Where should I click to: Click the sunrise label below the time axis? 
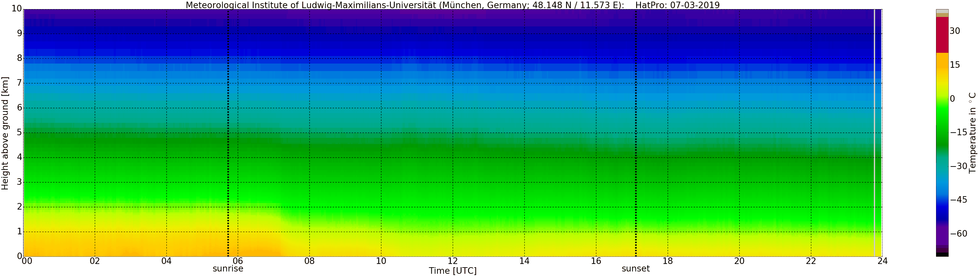click(228, 269)
